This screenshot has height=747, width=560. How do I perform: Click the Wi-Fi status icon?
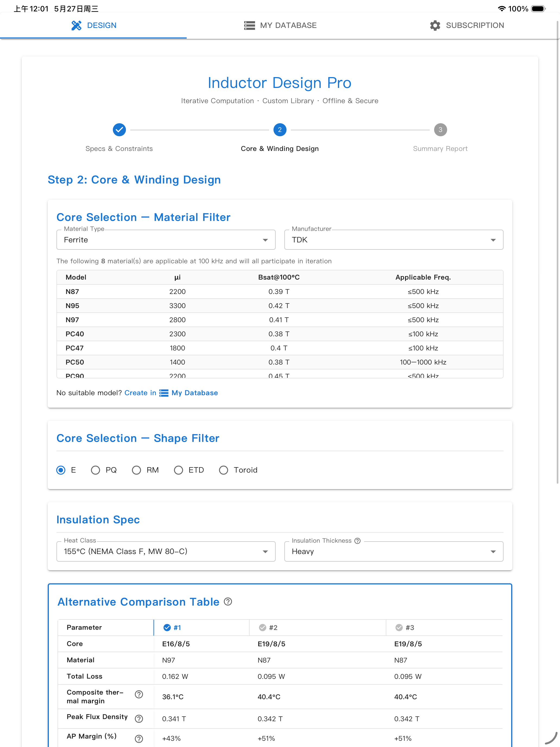pyautogui.click(x=502, y=9)
